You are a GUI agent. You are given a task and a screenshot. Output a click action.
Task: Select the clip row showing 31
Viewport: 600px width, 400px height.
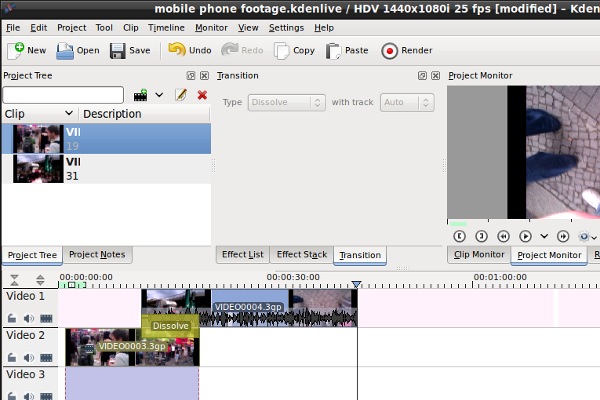tap(106, 169)
